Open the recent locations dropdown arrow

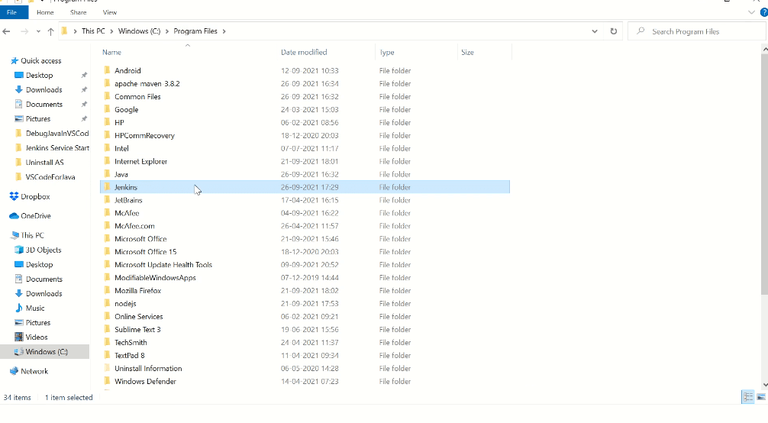(38, 31)
